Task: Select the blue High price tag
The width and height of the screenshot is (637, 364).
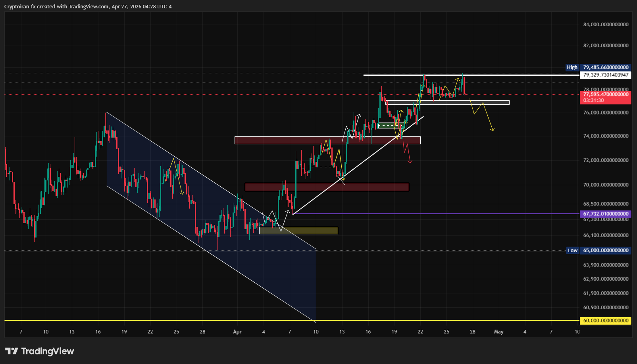Action: point(572,67)
